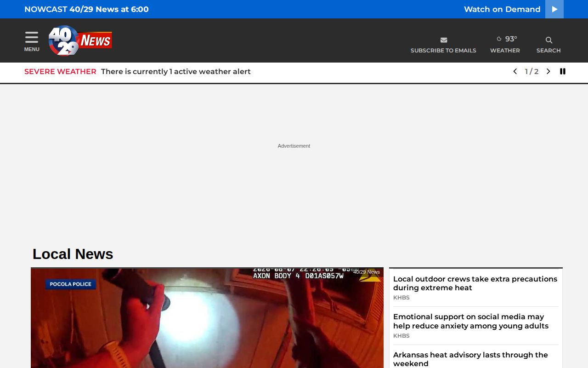Click the MENU label under hamburger
588x368 pixels.
click(x=32, y=49)
